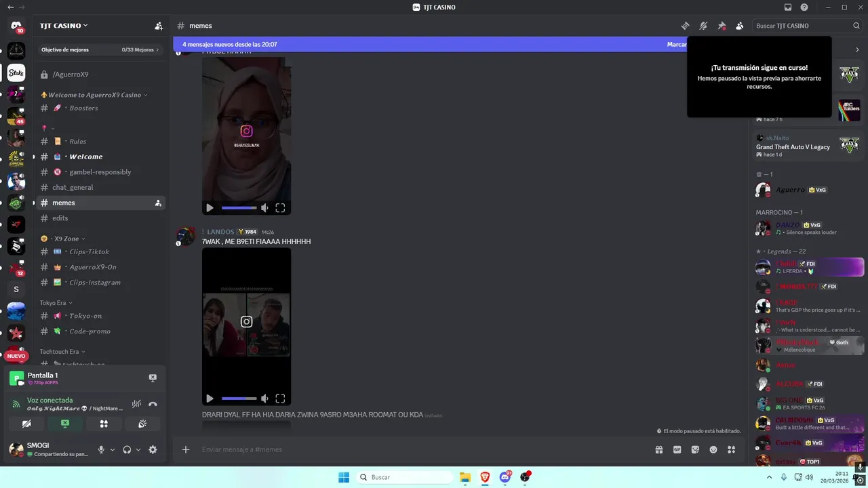Toggle the member list visibility

click(739, 26)
